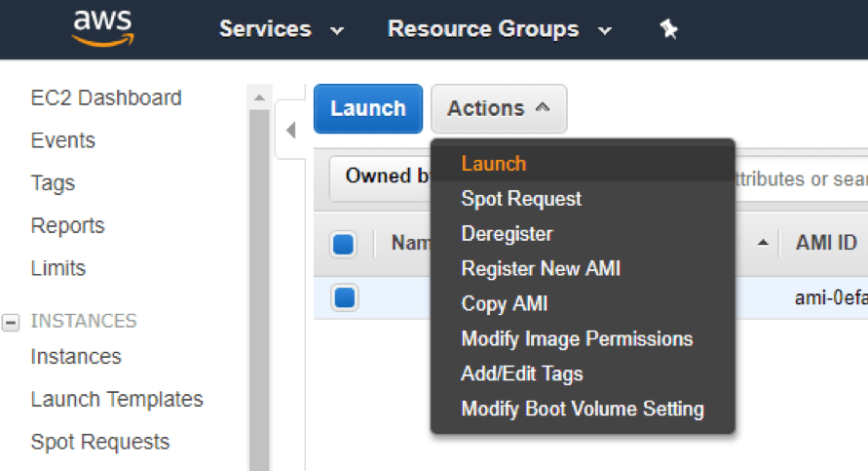Image resolution: width=868 pixels, height=471 pixels.
Task: Go to Instances in the sidebar
Action: [x=76, y=356]
